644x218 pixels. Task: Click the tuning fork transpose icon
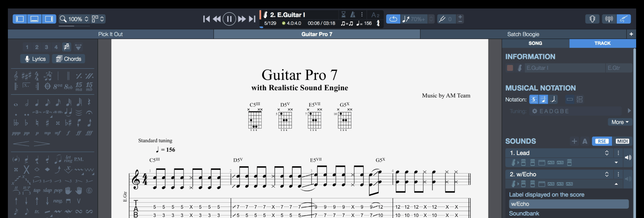pyautogui.click(x=442, y=19)
